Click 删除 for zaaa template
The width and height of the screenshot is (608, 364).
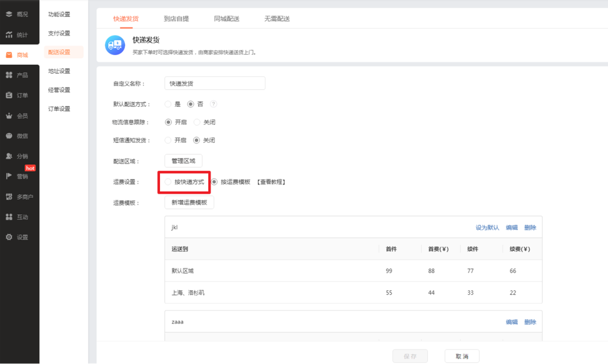click(530, 322)
